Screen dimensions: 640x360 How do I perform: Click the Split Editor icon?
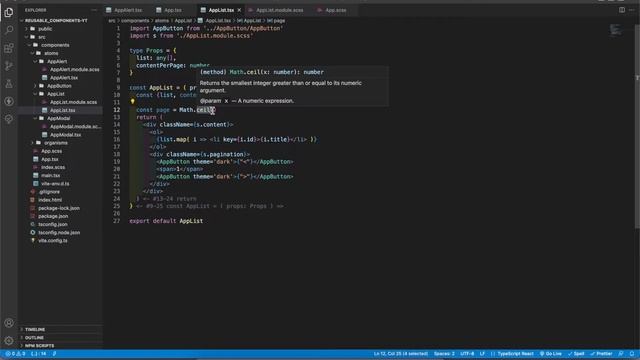[x=622, y=10]
